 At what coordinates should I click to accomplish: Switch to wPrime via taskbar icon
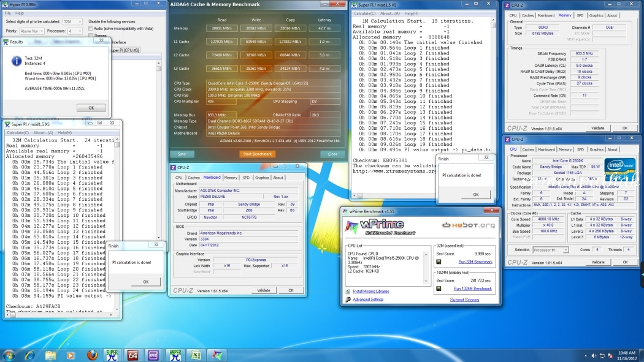click(x=217, y=355)
